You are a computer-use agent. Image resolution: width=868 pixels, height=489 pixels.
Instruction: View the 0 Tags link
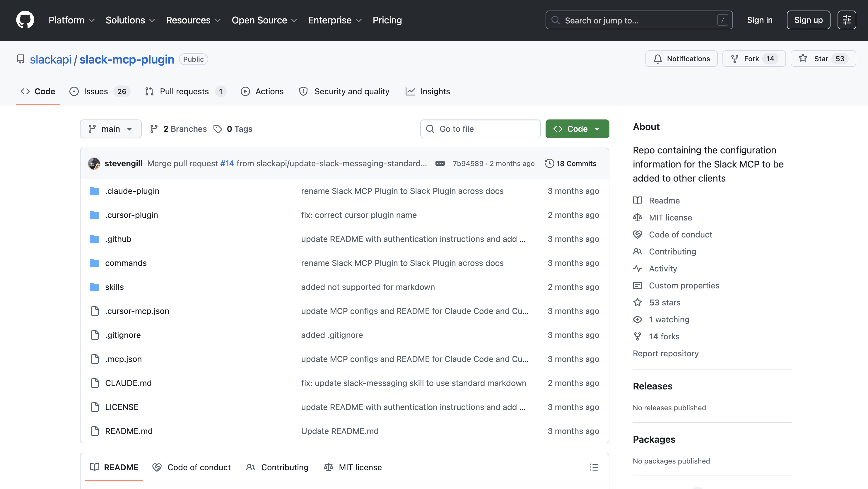pyautogui.click(x=233, y=129)
